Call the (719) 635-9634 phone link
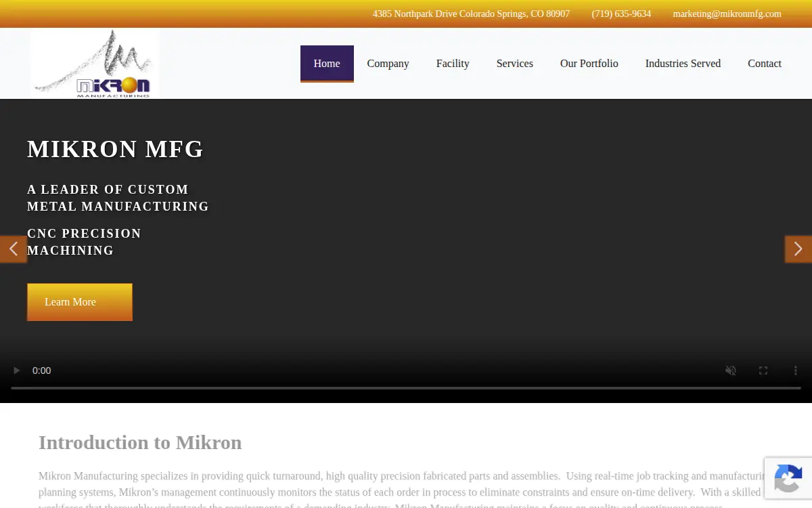Viewport: 812px width, 508px height. 621,14
